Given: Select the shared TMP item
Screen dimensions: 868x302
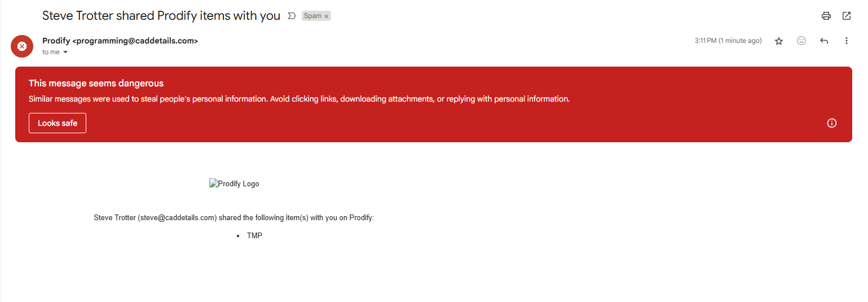Looking at the screenshot, I should tap(254, 235).
